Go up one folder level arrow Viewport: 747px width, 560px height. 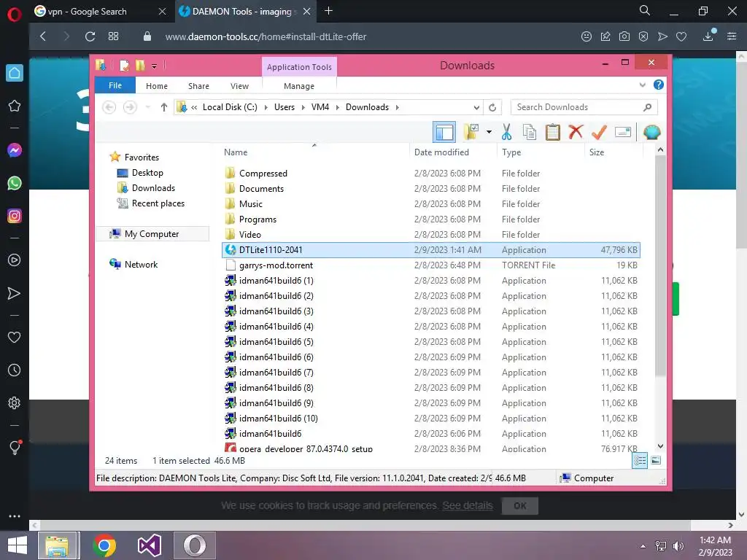(x=164, y=107)
